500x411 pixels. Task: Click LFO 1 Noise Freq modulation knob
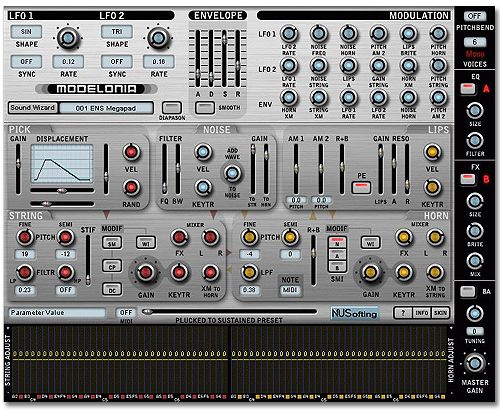coord(319,34)
